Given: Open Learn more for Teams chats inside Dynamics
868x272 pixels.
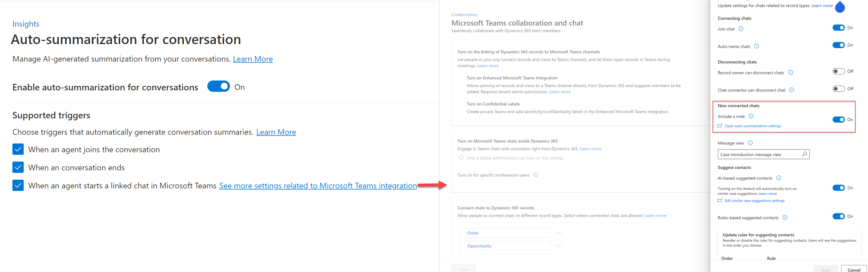Looking at the screenshot, I should pos(590,149).
